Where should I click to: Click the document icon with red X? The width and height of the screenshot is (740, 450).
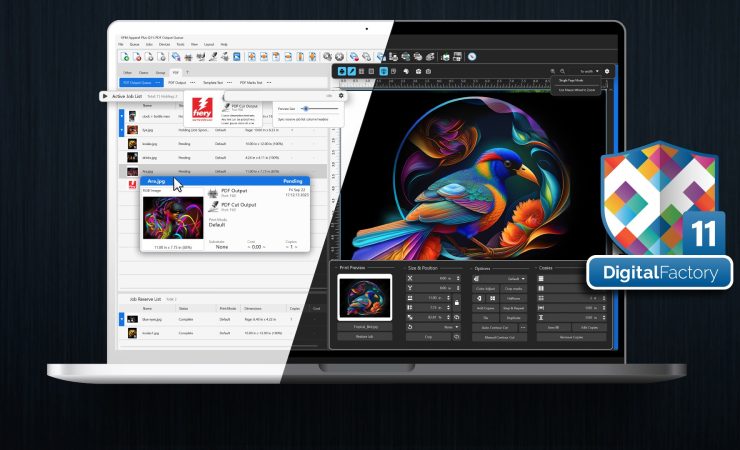point(137,57)
